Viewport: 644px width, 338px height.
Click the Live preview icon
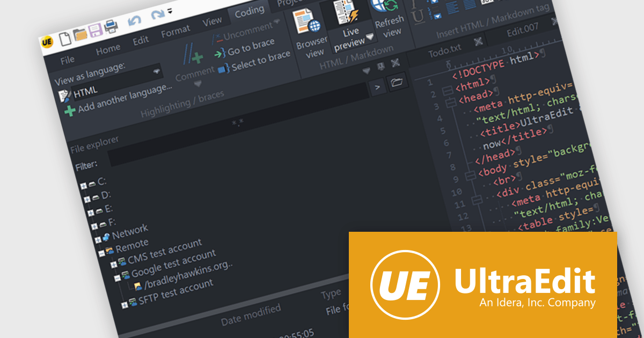346,13
